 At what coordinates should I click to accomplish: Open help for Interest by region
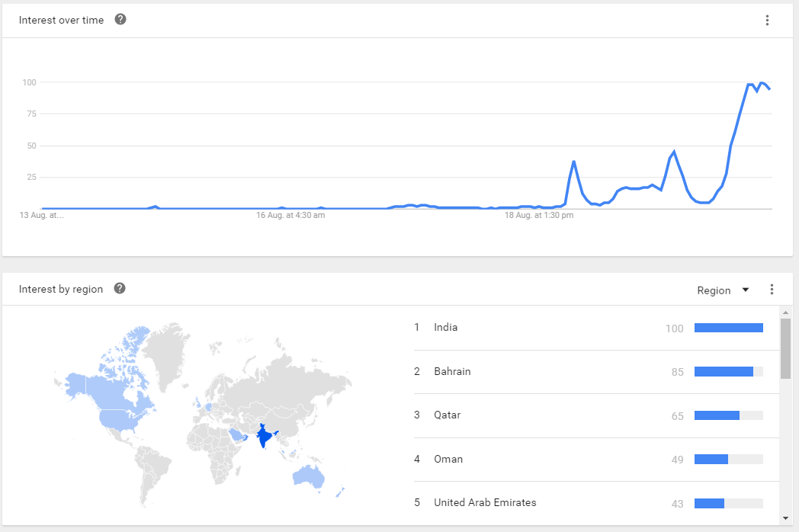[x=120, y=289]
